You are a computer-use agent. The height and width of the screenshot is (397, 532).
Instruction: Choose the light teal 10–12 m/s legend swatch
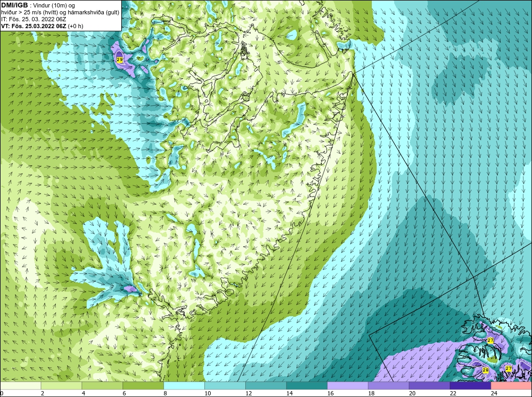[x=225, y=386]
